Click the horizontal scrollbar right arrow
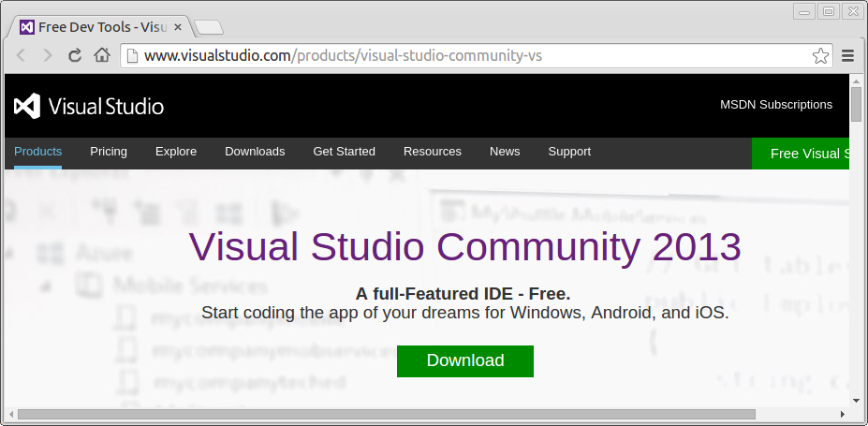 tap(843, 415)
